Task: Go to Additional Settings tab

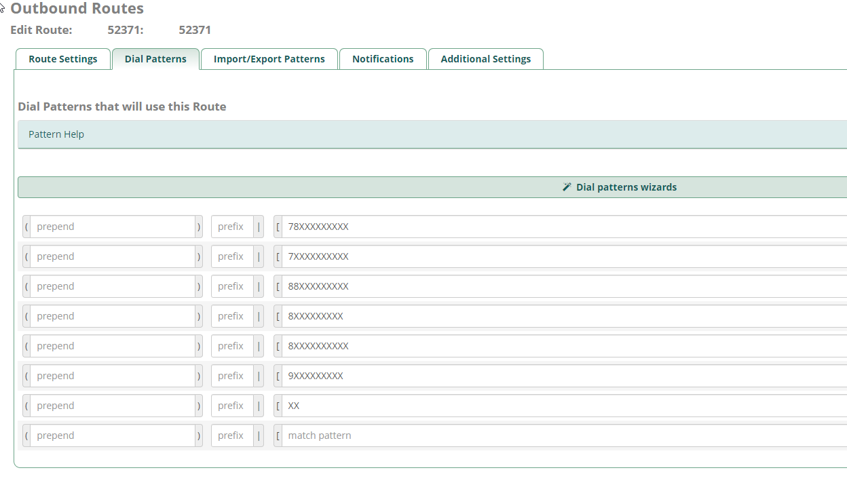Action: pos(485,59)
